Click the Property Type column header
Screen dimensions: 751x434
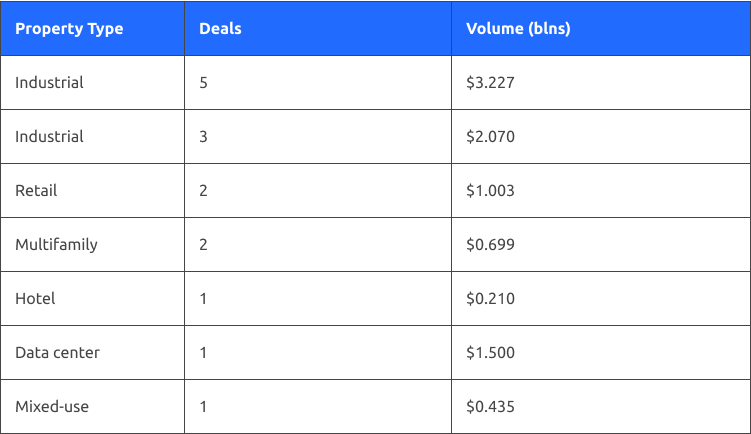point(69,28)
